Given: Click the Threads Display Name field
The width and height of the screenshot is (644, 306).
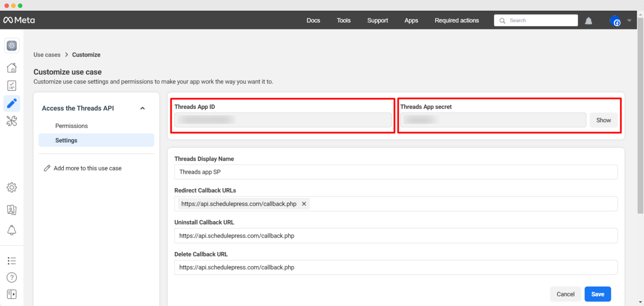Looking at the screenshot, I should click(x=396, y=172).
